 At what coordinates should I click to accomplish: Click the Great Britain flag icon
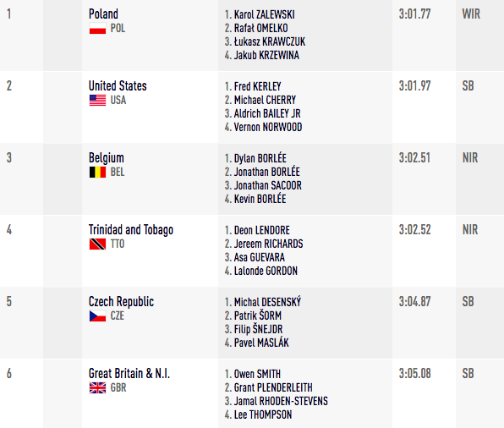coord(97,387)
